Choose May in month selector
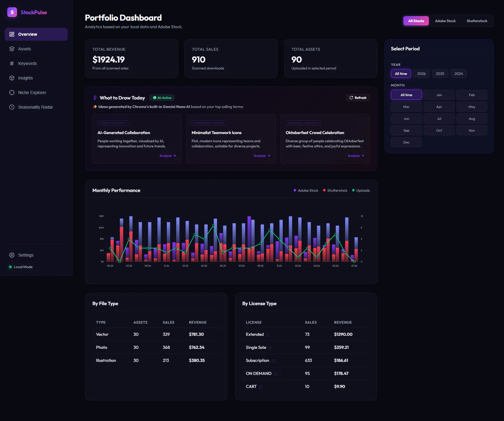The image size is (504, 421). click(x=472, y=107)
